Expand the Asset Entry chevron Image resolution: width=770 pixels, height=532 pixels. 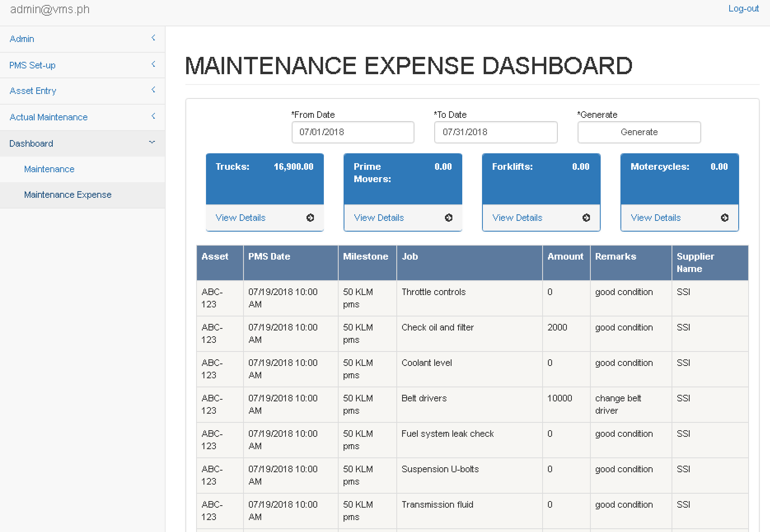click(153, 90)
